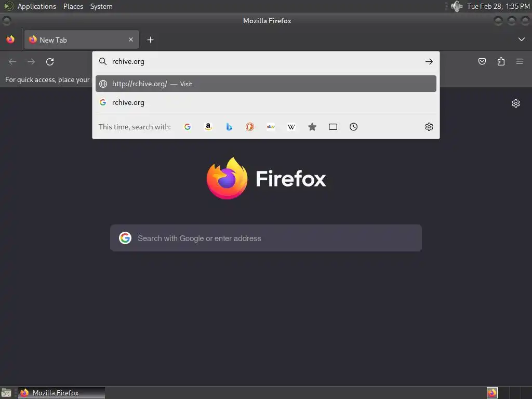
Task: Click the Firefox logo on the new tab page
Action: tap(227, 178)
